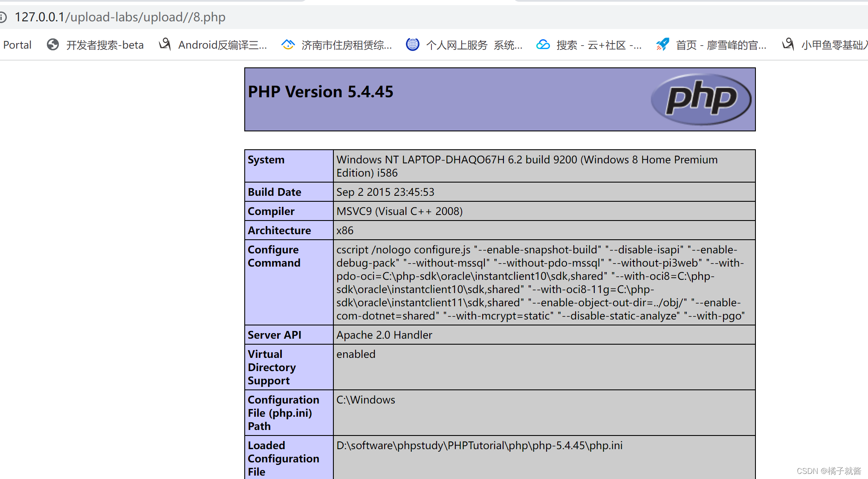This screenshot has height=479, width=868.
Task: Click the PHP Version 5.4.45 heading
Action: point(321,92)
